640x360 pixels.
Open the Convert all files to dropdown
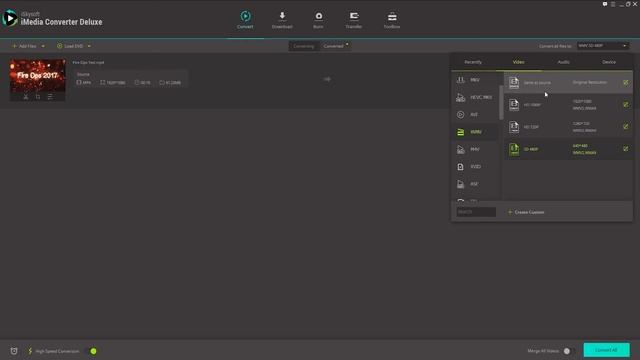[602, 46]
